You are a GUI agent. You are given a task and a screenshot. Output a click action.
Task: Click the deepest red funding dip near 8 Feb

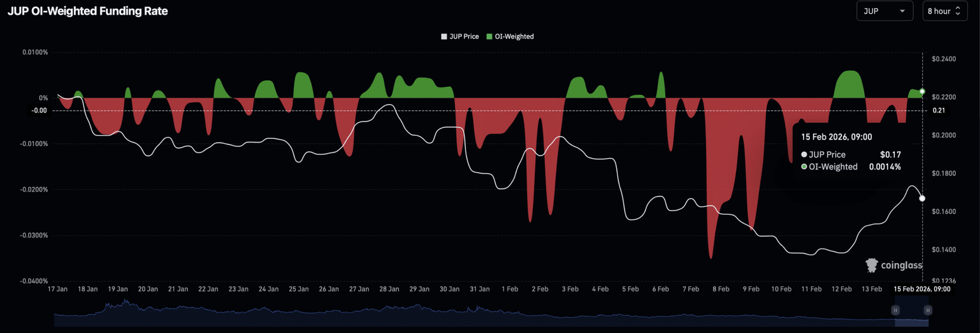point(711,257)
